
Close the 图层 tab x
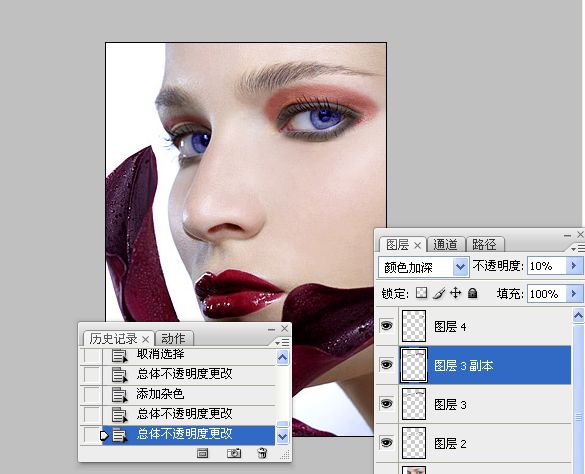(417, 246)
